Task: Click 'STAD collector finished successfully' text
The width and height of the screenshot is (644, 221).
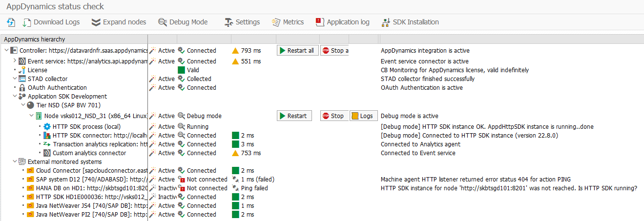Action: [428, 79]
